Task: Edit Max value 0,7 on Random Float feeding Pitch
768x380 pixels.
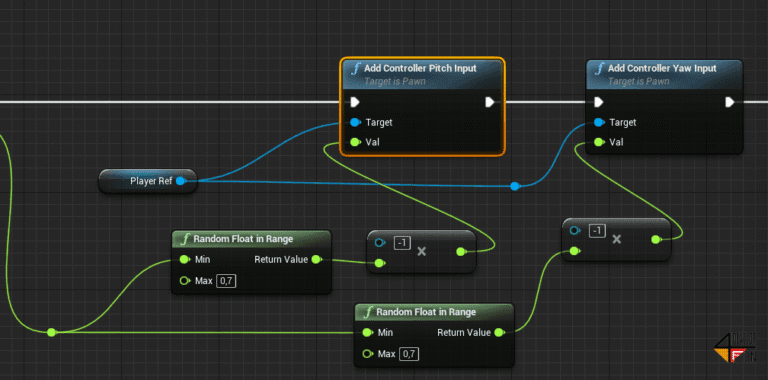Action: point(226,281)
